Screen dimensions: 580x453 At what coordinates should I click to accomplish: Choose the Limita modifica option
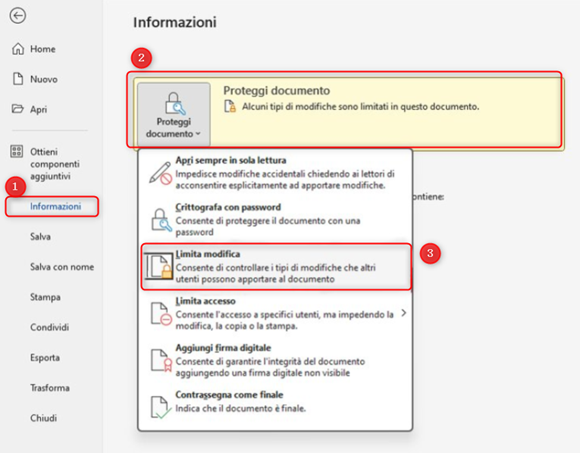pyautogui.click(x=276, y=266)
